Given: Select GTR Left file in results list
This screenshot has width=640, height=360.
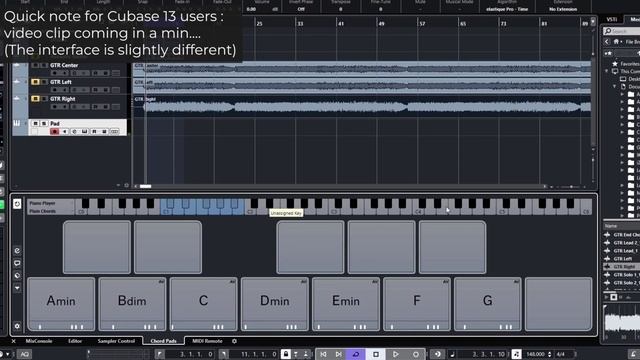Looking at the screenshot, I should coord(622,259).
